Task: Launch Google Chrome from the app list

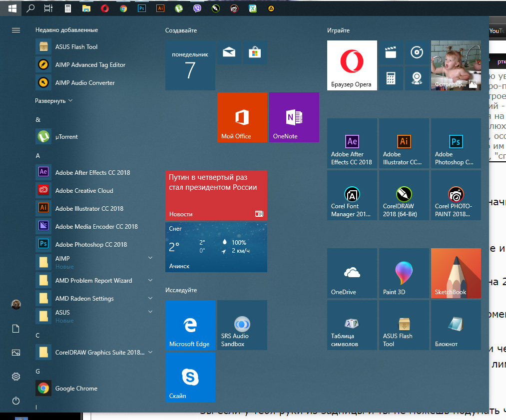Action: point(94,389)
